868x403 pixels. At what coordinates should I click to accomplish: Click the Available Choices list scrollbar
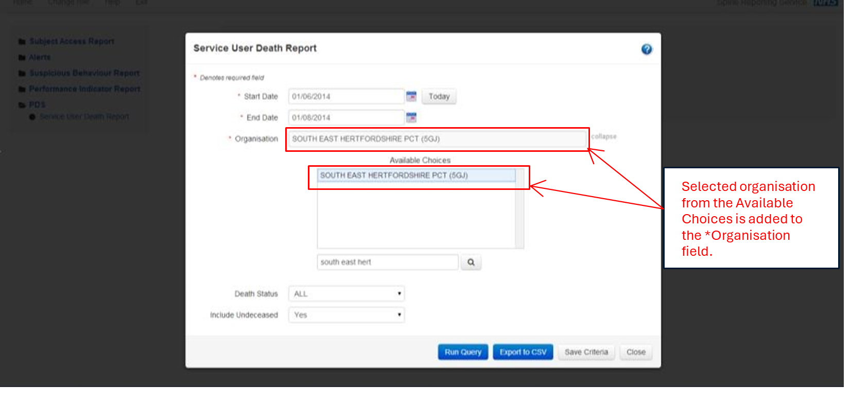coord(519,208)
